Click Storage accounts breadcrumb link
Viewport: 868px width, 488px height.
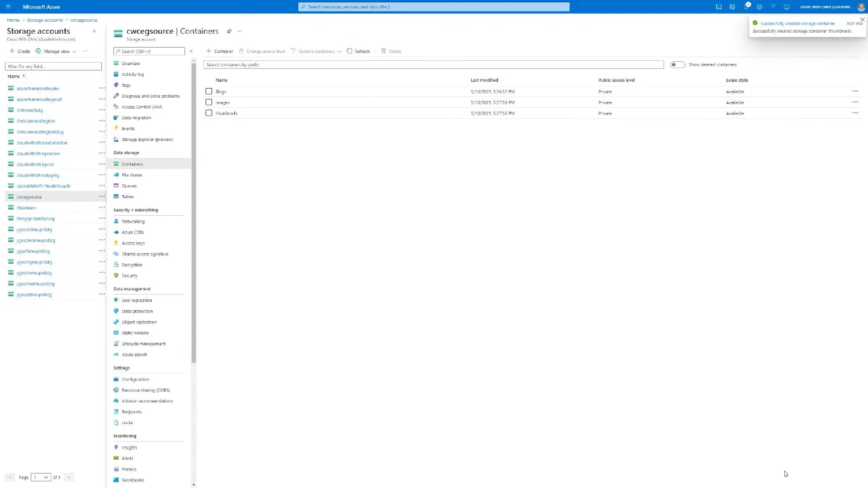pos(45,20)
